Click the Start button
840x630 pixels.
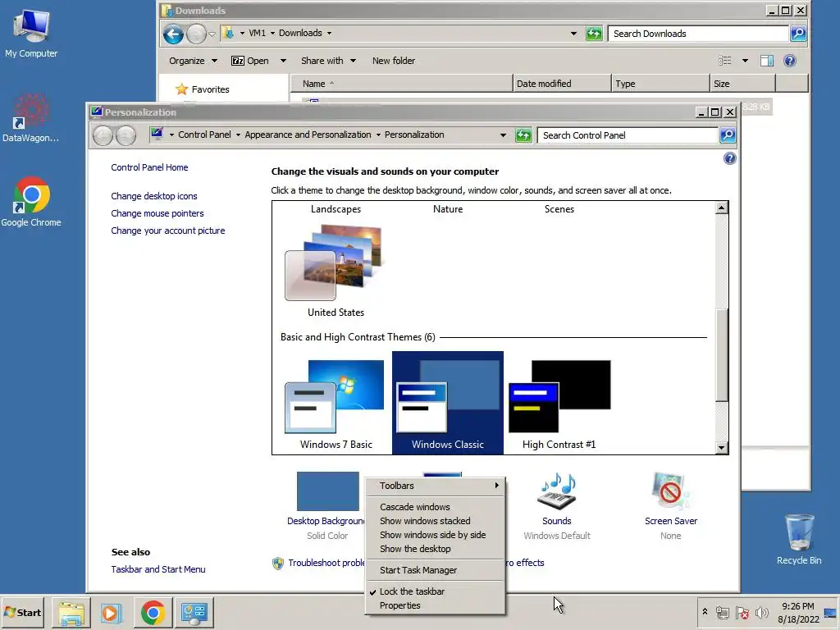pos(22,612)
